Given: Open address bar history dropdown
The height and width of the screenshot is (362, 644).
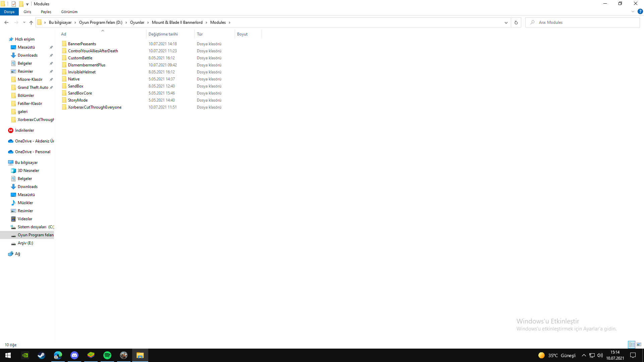Looking at the screenshot, I should 506,22.
